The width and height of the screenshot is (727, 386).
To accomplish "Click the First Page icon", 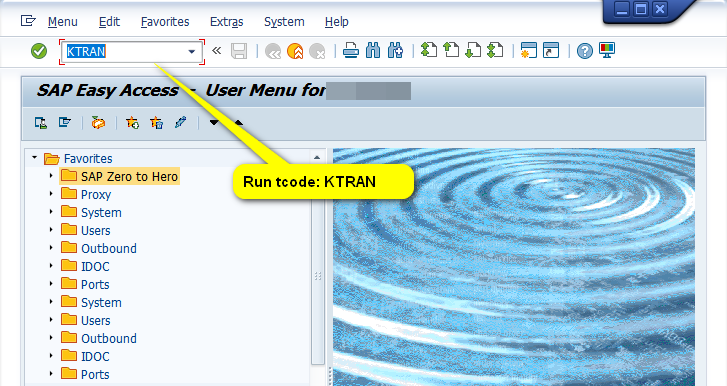I will 429,50.
